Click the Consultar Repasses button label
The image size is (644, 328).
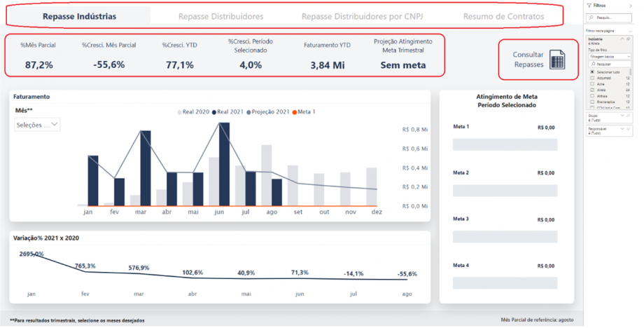pos(528,60)
